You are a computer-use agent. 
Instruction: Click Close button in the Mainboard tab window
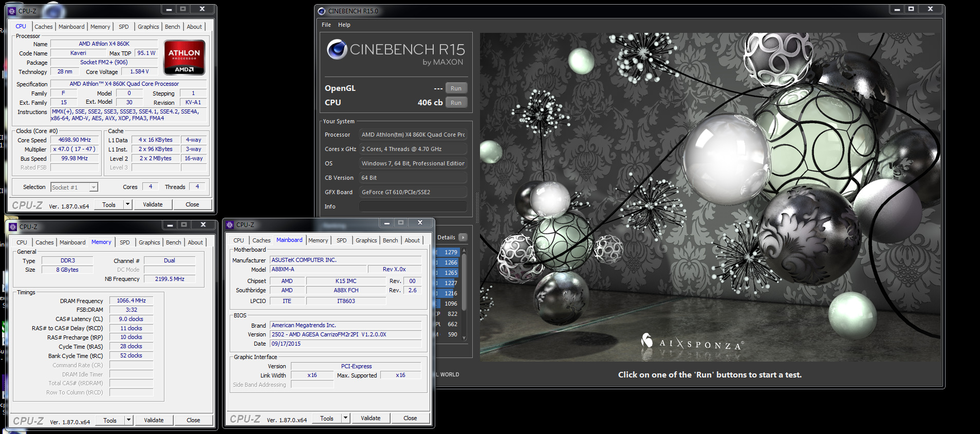pos(410,418)
